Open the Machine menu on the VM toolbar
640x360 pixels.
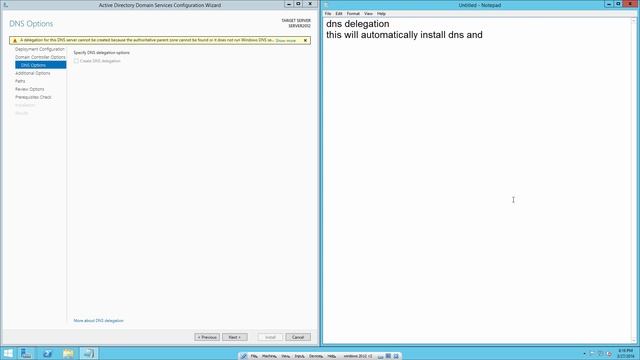tap(269, 356)
